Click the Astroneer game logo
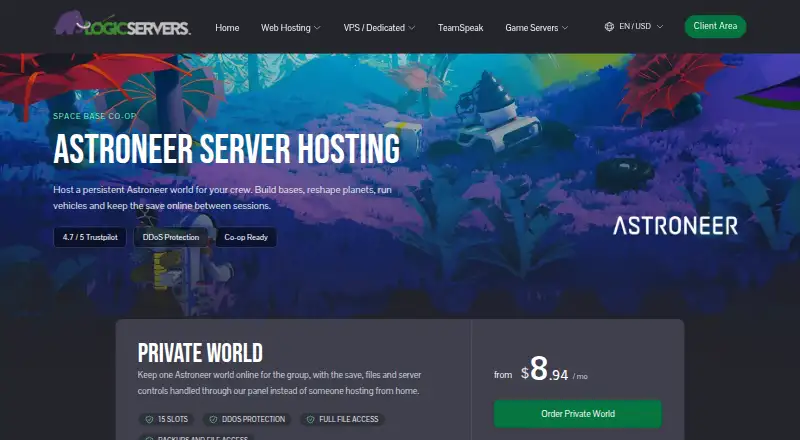This screenshot has width=800, height=440. pos(676,226)
